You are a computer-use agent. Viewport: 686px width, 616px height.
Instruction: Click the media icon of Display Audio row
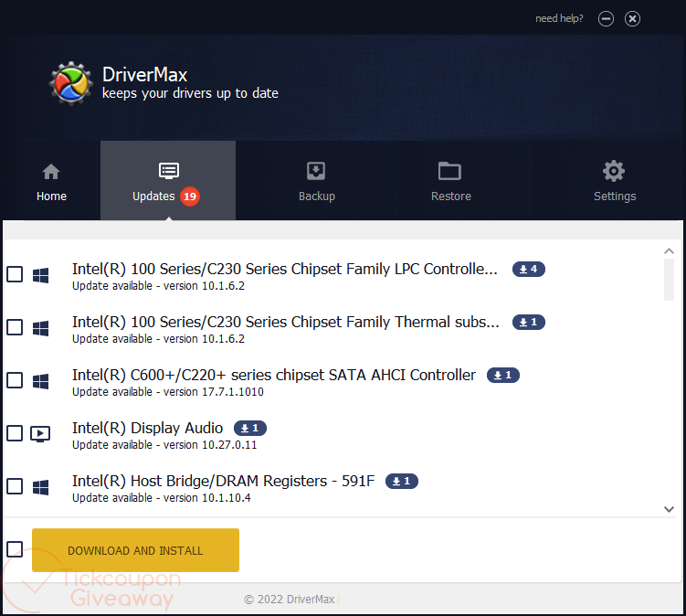[40, 434]
